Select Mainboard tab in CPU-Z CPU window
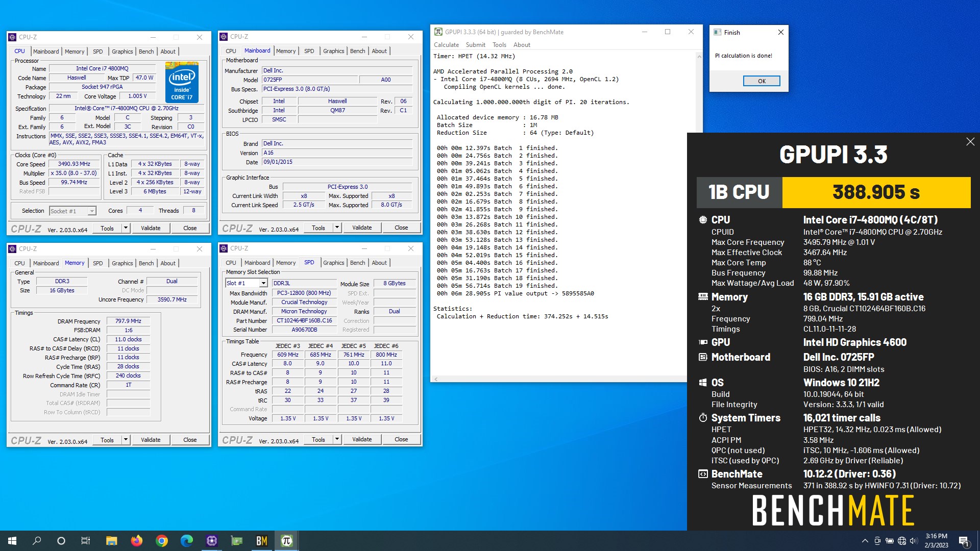Screen dimensions: 980x551 point(46,52)
